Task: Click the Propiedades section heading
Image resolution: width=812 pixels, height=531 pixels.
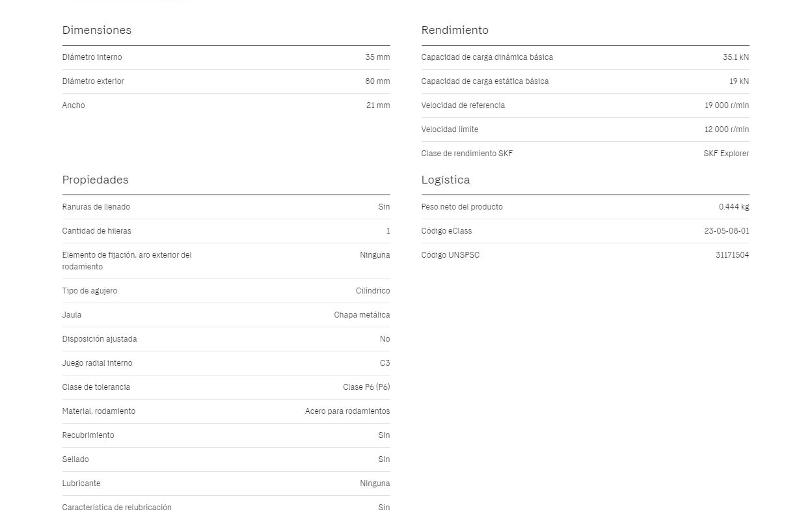Action: point(95,180)
